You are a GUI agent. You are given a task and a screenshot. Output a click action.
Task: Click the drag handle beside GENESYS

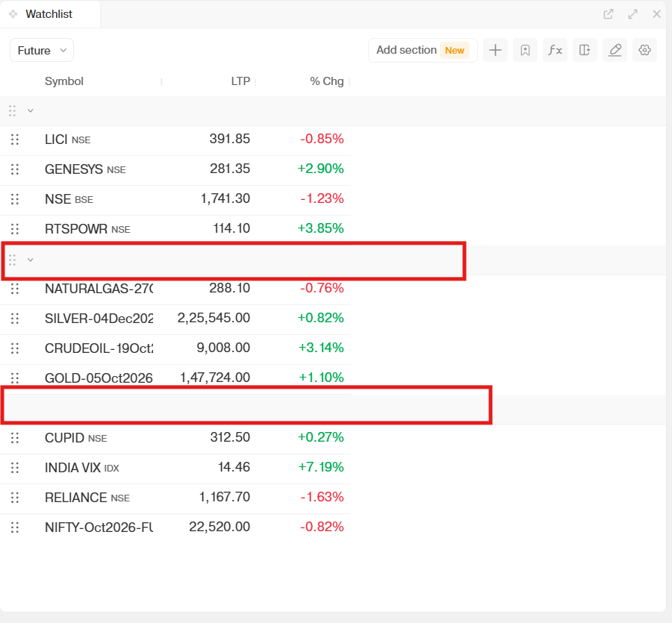pyautogui.click(x=15, y=169)
